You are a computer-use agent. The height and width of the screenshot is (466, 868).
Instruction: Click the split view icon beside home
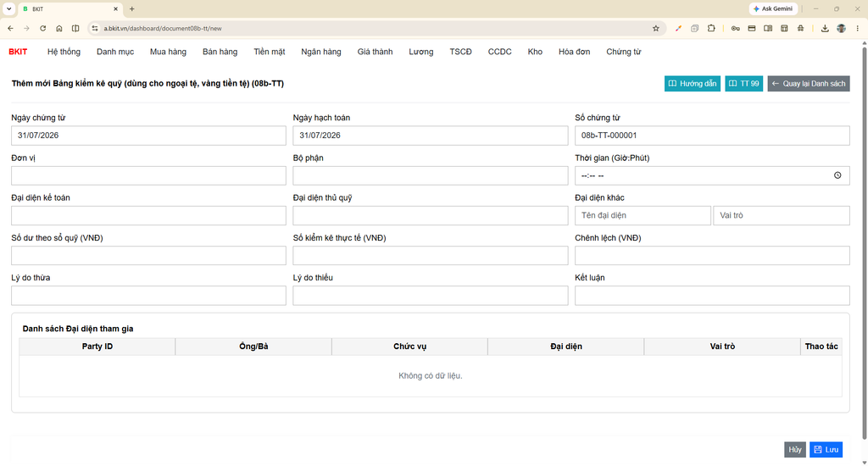[x=75, y=28]
